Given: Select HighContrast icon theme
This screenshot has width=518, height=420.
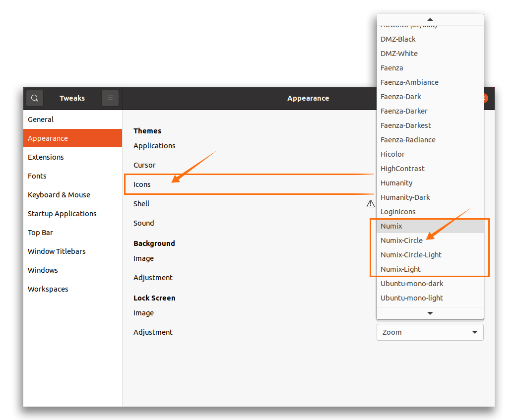Looking at the screenshot, I should [x=402, y=169].
